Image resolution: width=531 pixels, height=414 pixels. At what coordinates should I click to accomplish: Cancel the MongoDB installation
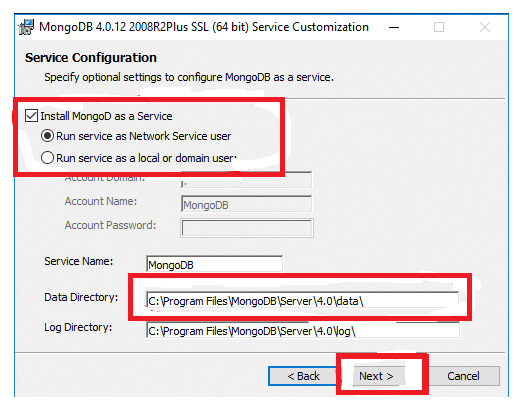pos(463,376)
